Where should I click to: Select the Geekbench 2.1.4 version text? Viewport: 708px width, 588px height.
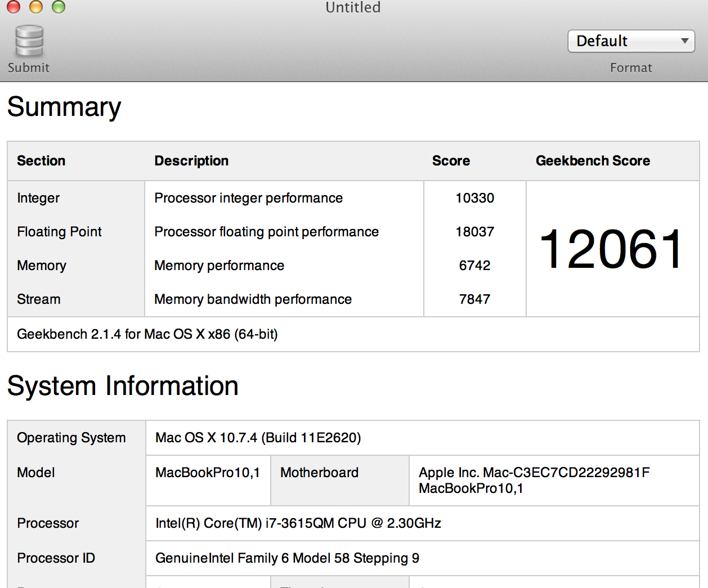coord(147,334)
